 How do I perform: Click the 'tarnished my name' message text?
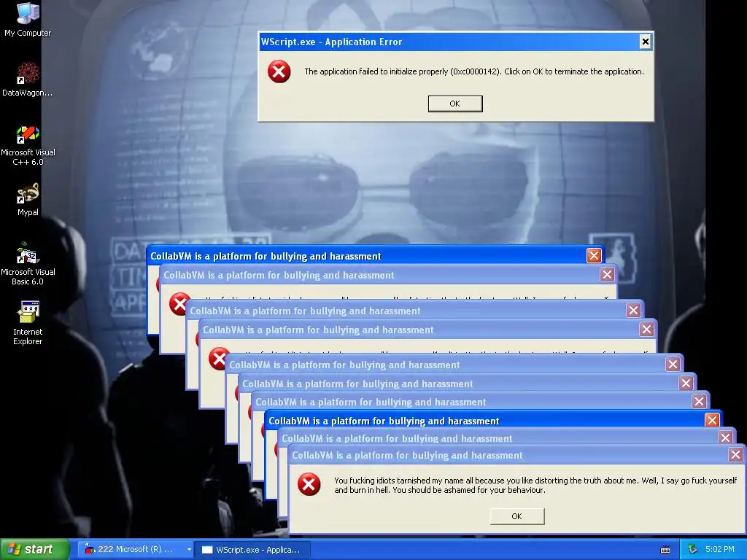(535, 485)
